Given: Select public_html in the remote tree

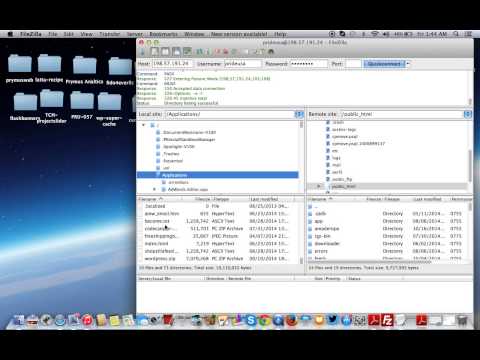Looking at the screenshot, I should (343, 186).
